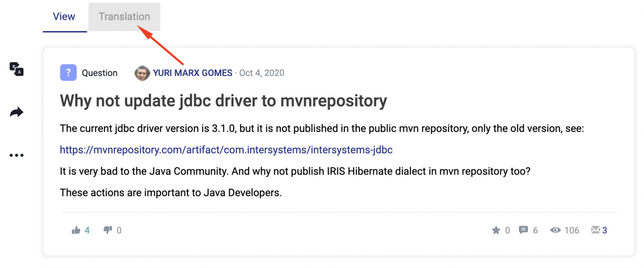
Task: Click the eye views icon
Action: coord(555,230)
